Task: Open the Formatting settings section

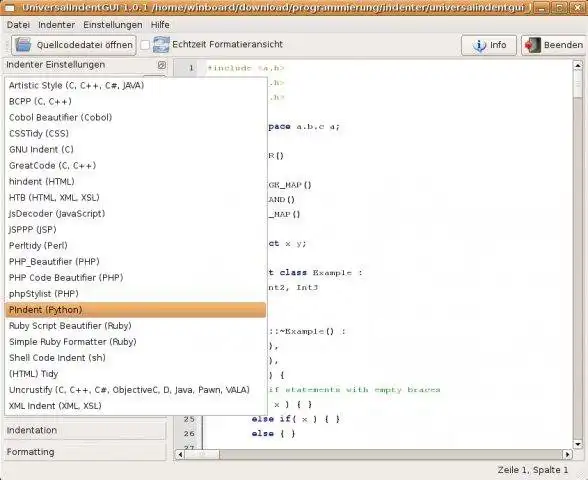Action: 86,452
